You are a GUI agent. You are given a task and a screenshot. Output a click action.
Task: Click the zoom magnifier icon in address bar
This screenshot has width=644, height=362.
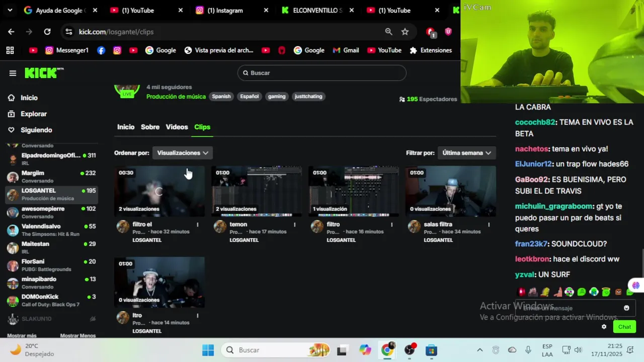click(388, 32)
